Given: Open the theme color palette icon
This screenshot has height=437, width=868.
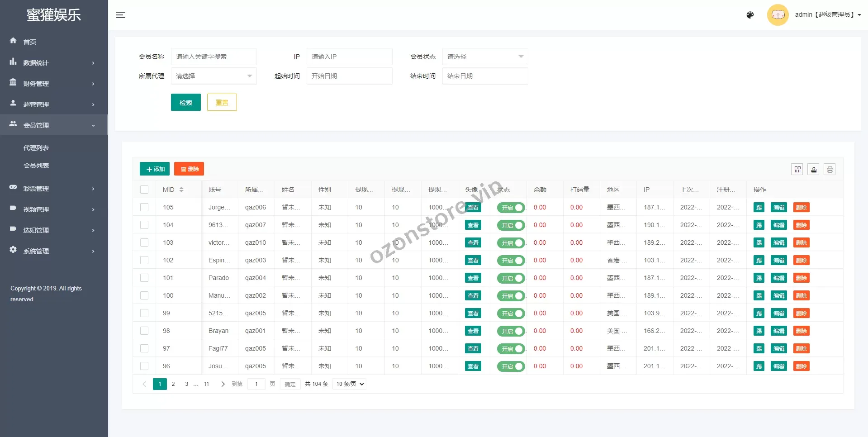Looking at the screenshot, I should click(x=750, y=15).
